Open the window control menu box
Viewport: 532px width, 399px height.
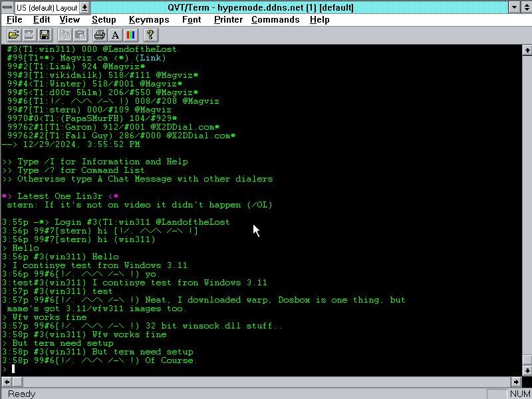point(7,7)
